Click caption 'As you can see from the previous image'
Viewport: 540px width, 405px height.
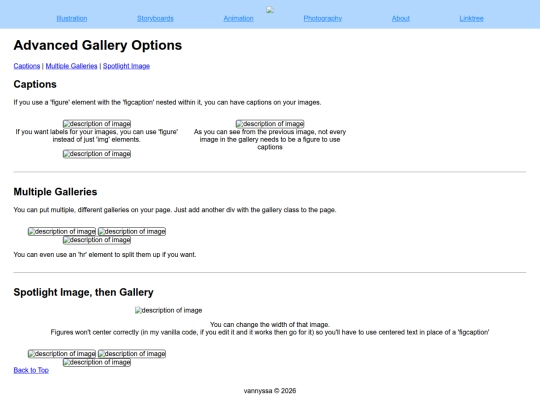click(x=270, y=139)
